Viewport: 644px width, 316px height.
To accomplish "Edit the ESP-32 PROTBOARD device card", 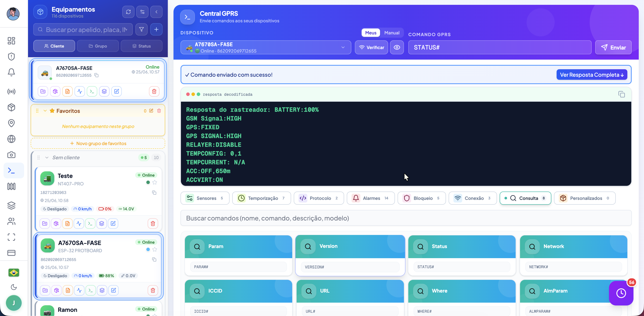I will point(113,290).
